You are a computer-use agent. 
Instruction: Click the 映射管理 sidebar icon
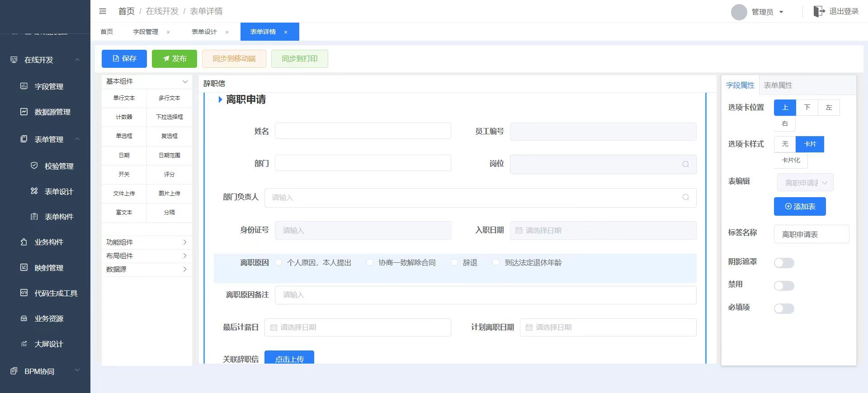(x=24, y=267)
